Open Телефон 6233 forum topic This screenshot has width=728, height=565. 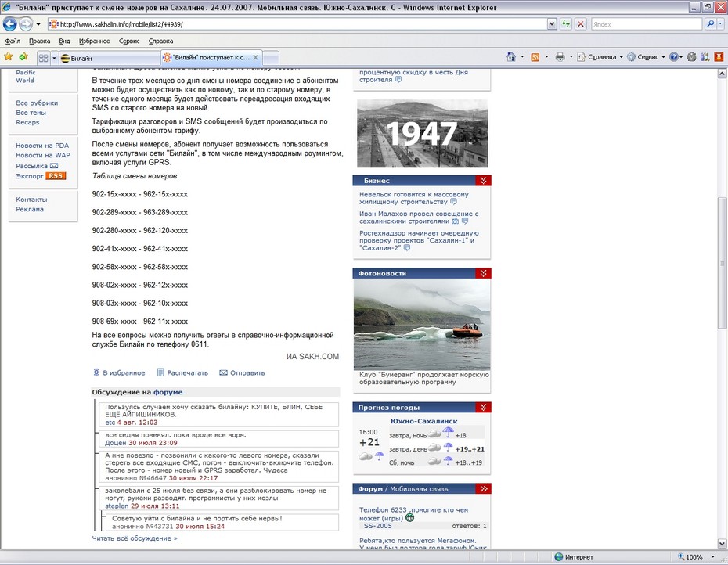pyautogui.click(x=413, y=514)
